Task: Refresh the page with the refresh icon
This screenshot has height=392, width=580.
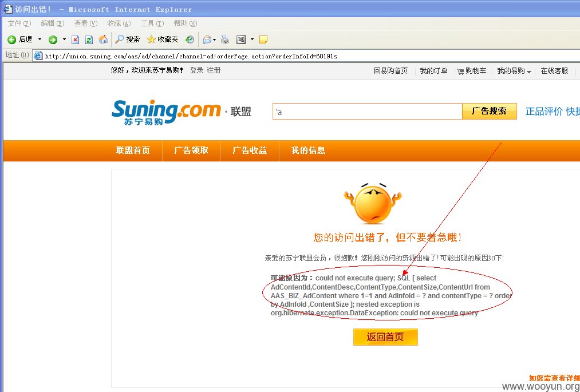Action: coord(89,39)
